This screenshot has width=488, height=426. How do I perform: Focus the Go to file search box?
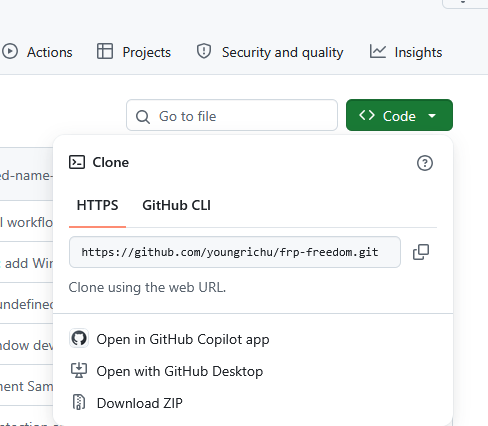tap(232, 115)
